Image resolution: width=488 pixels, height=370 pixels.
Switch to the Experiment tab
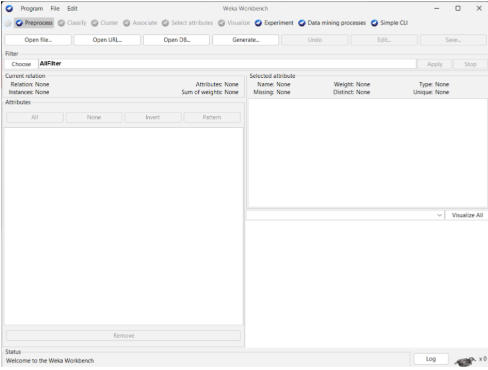click(x=274, y=23)
